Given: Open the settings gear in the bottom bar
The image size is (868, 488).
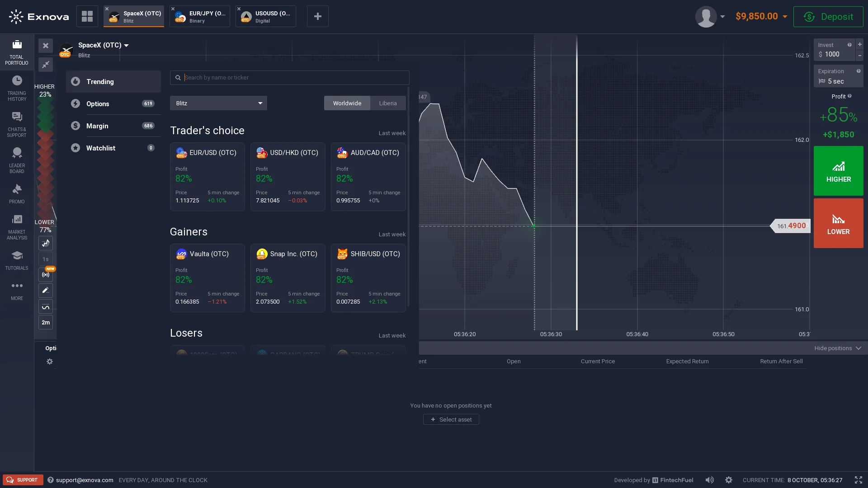Looking at the screenshot, I should tap(729, 480).
